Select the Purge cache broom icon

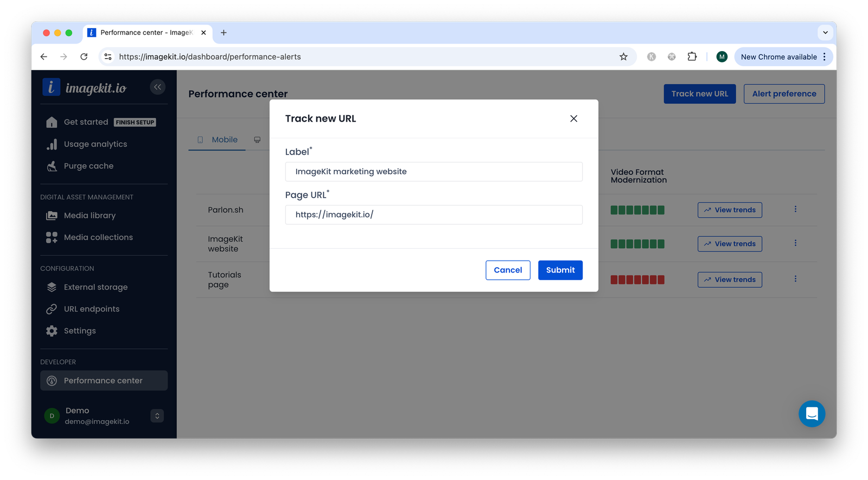(x=52, y=166)
